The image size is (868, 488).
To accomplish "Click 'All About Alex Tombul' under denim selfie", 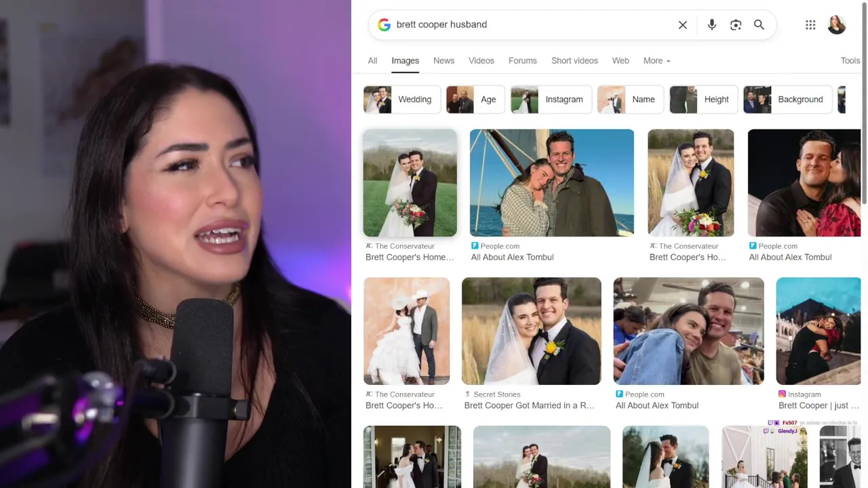I will (656, 406).
